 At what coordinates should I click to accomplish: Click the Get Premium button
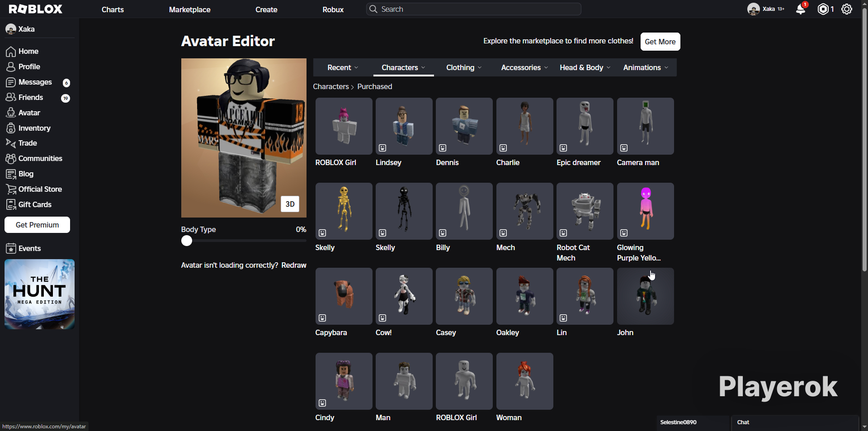point(37,225)
